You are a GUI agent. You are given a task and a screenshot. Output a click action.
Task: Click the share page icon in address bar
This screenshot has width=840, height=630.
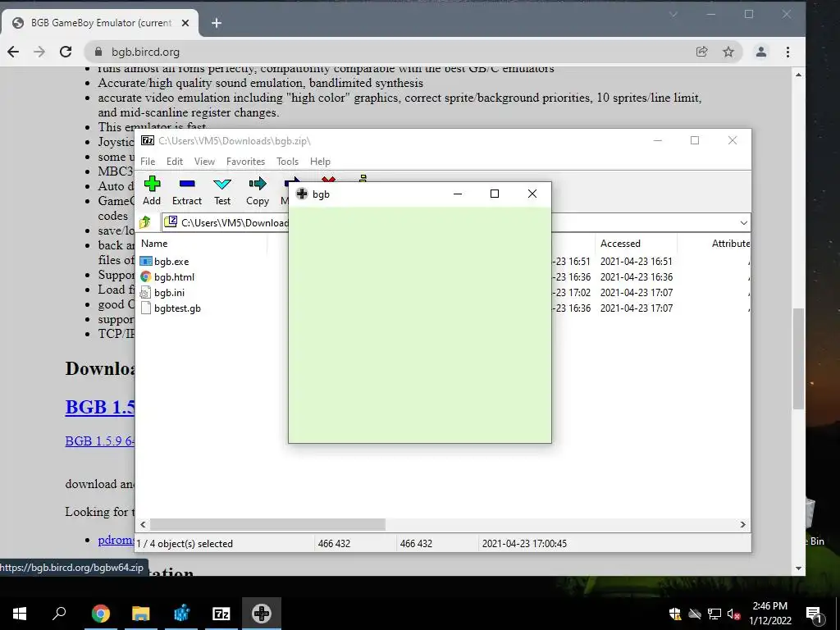701,52
